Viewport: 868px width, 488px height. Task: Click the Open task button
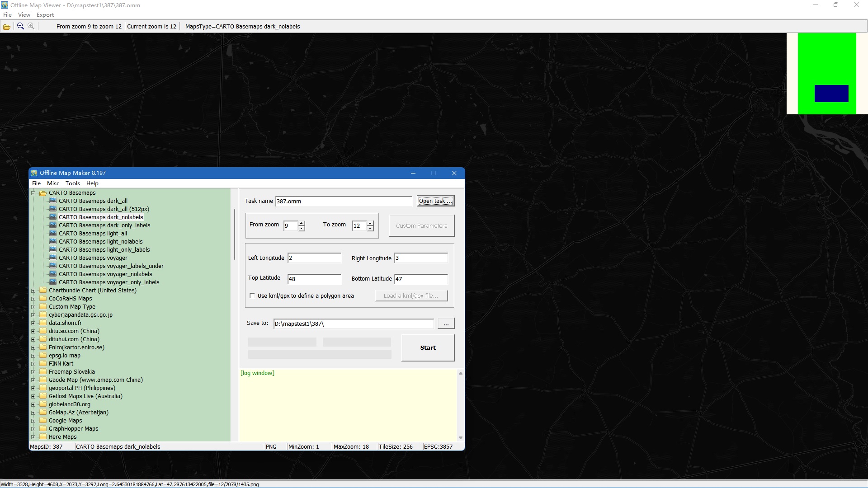click(435, 201)
